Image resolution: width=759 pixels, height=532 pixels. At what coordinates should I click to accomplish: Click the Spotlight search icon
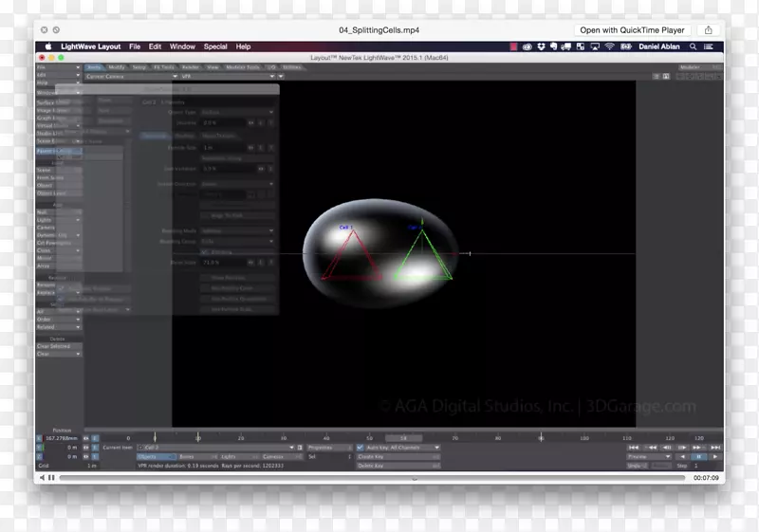click(694, 46)
